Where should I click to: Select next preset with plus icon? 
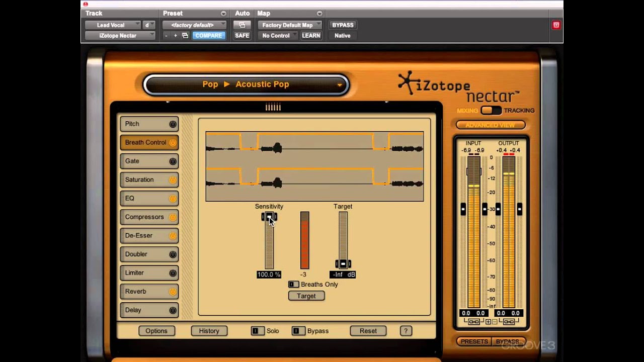pos(175,36)
